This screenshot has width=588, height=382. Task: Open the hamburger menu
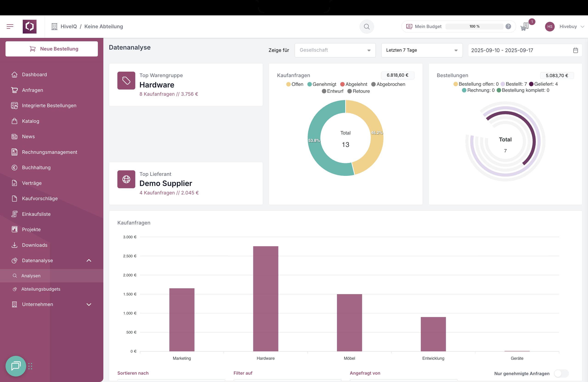click(10, 26)
